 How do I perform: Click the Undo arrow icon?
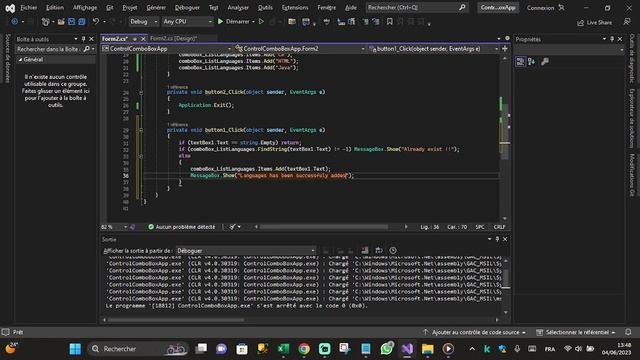pyautogui.click(x=96, y=22)
